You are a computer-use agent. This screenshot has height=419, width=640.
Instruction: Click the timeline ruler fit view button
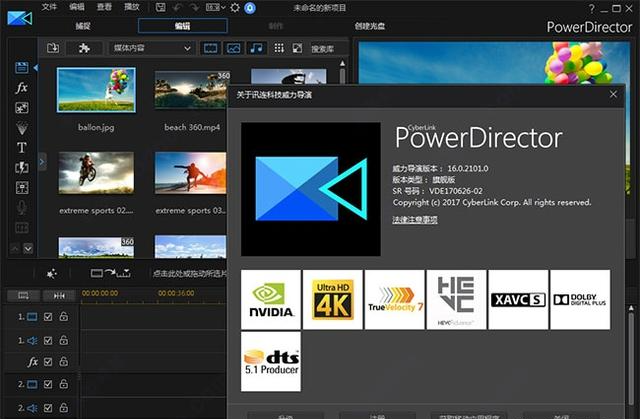point(23,295)
